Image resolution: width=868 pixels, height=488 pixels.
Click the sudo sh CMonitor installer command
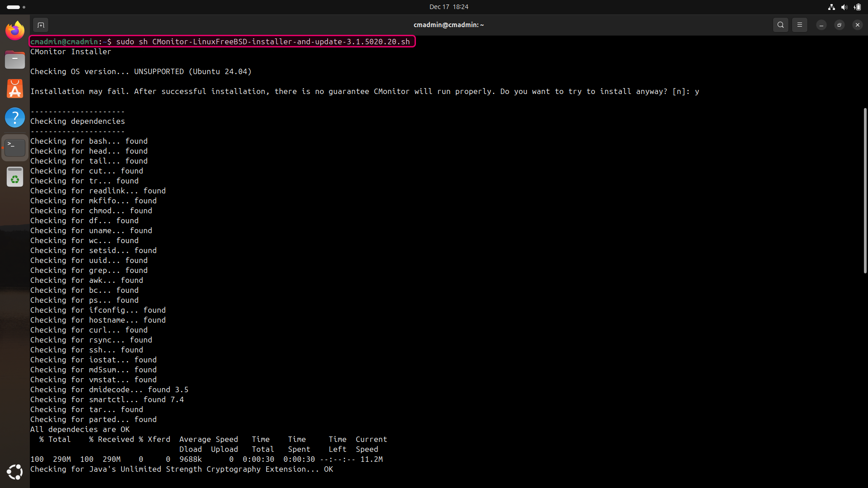[x=263, y=42]
